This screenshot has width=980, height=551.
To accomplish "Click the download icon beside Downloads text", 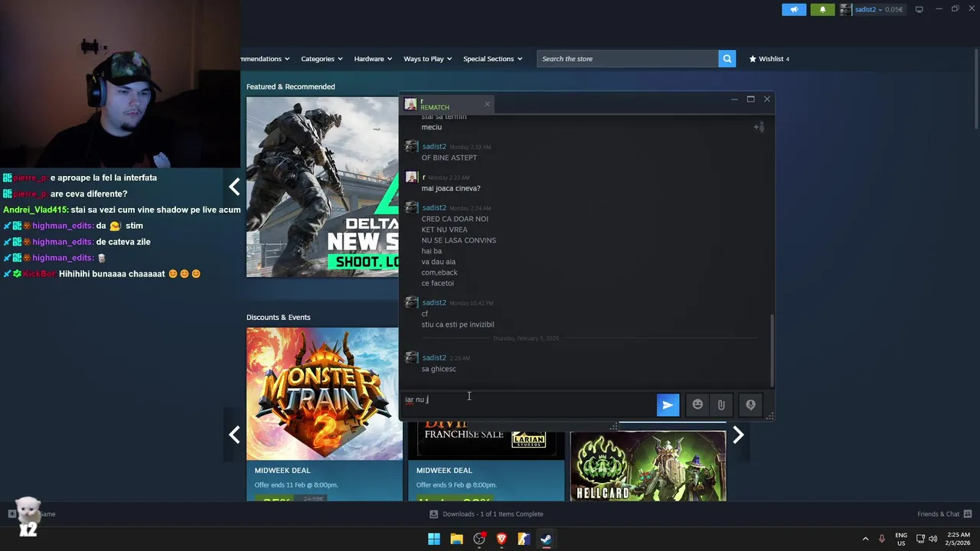I will (x=434, y=514).
